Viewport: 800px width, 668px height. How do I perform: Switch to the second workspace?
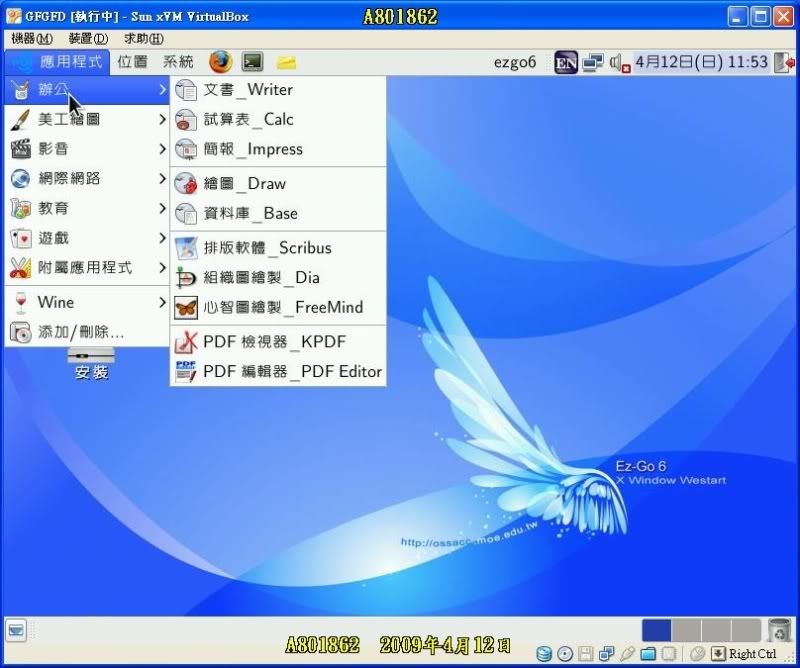click(x=686, y=630)
